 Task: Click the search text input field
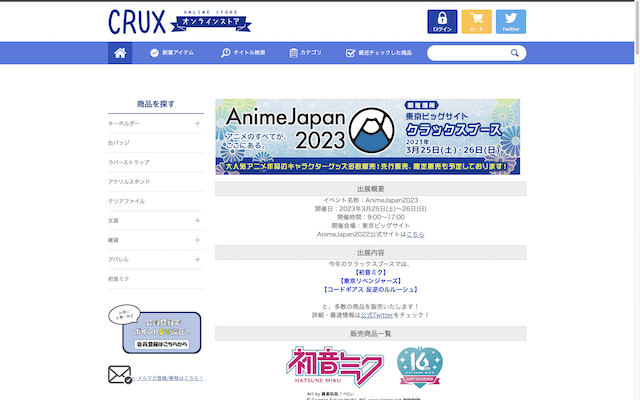tap(463, 53)
